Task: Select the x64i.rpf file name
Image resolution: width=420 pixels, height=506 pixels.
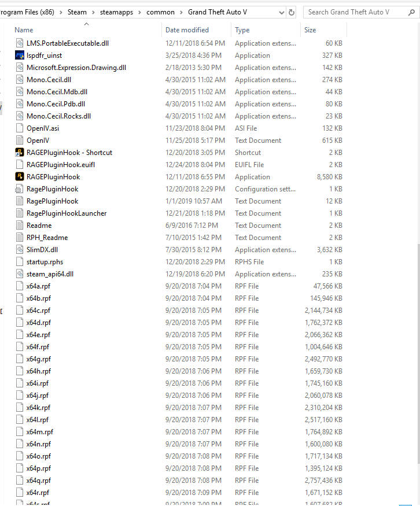Action: coord(37,383)
